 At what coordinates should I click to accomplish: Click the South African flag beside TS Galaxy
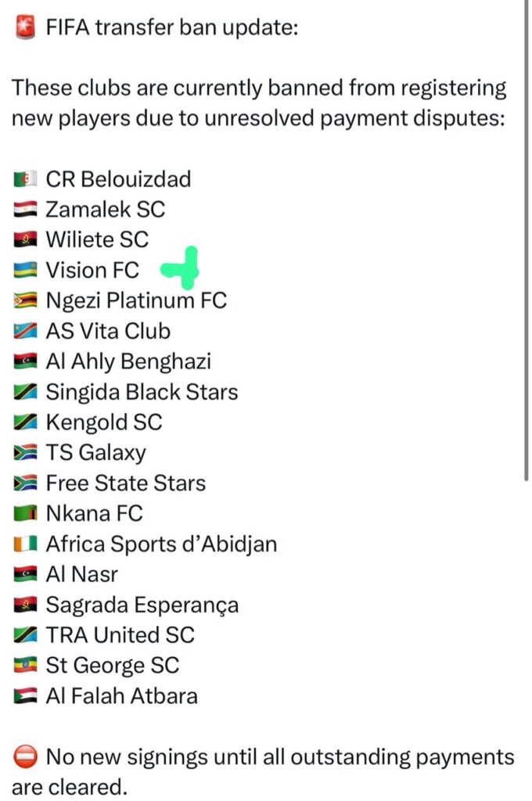tap(25, 453)
